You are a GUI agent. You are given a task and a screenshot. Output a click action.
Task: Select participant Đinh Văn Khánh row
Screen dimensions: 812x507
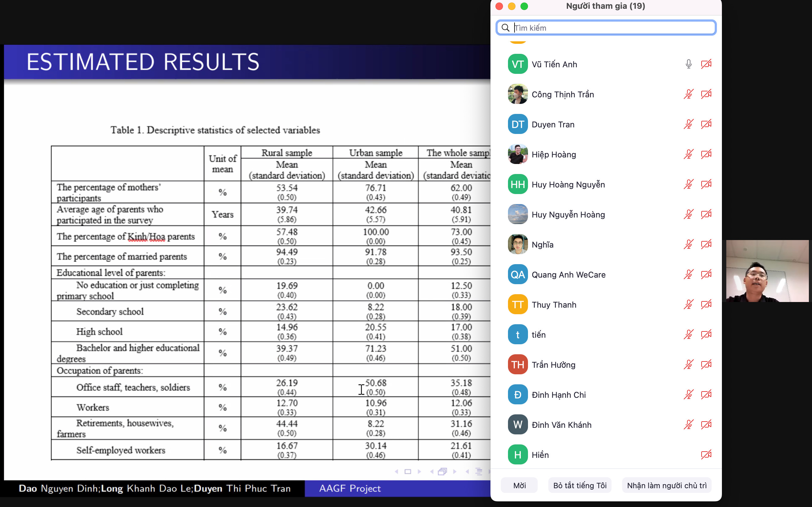pyautogui.click(x=561, y=425)
